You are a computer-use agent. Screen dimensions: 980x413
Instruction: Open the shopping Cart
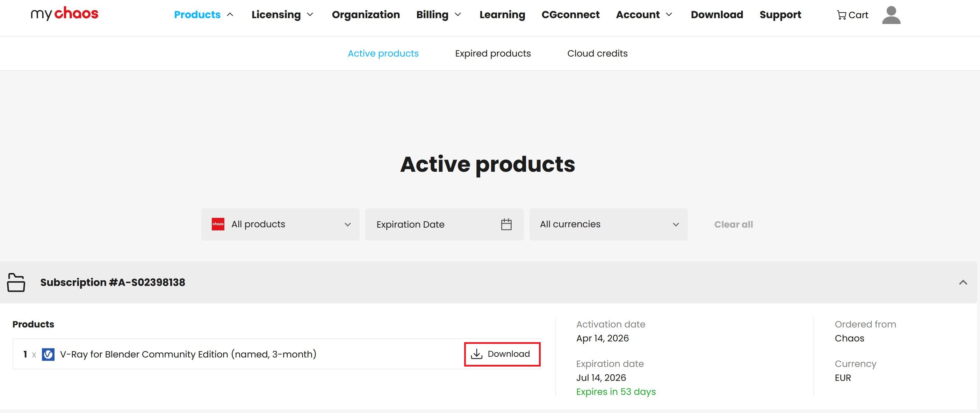[x=852, y=15]
